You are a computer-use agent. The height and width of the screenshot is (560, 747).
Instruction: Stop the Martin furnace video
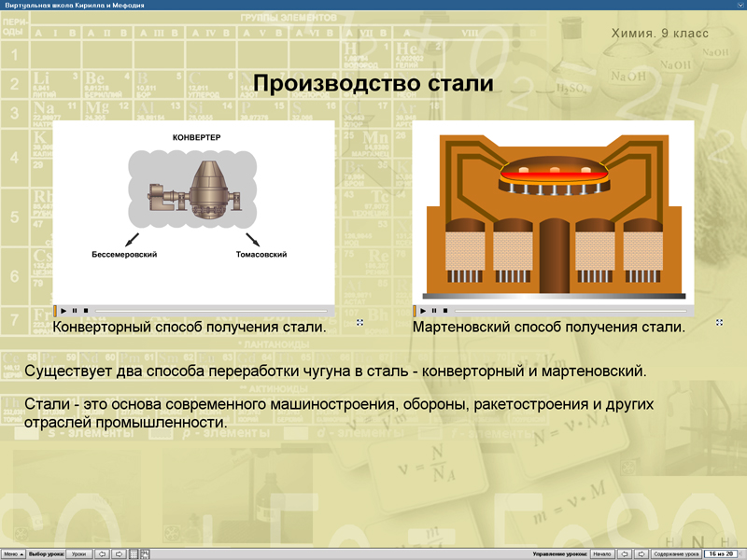(446, 308)
